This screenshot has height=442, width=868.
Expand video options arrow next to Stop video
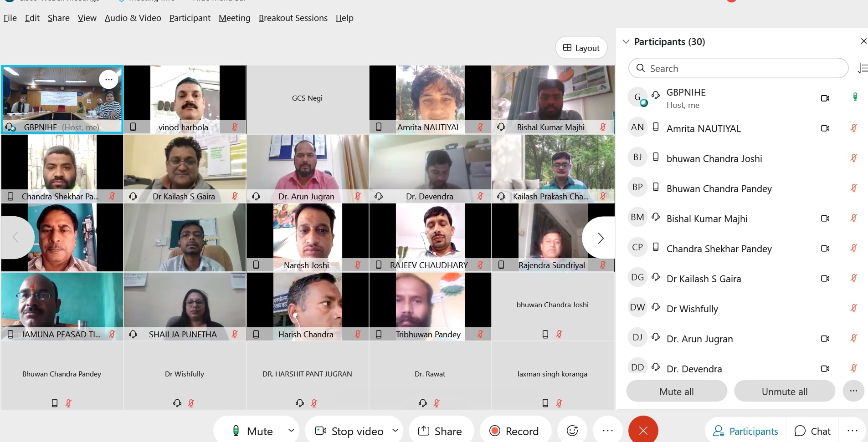(395, 430)
